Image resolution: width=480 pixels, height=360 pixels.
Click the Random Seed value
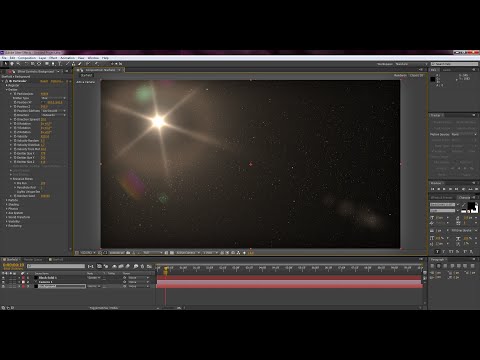point(45,196)
